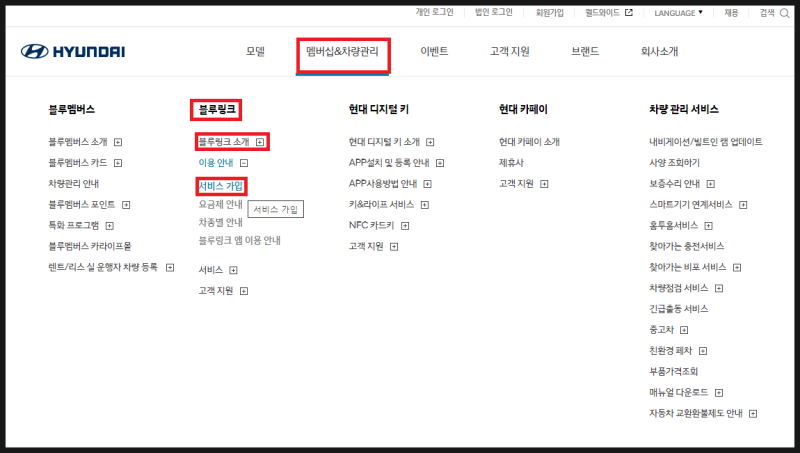Expand 현대 카페이 고객 지원 plus icon

(x=544, y=184)
